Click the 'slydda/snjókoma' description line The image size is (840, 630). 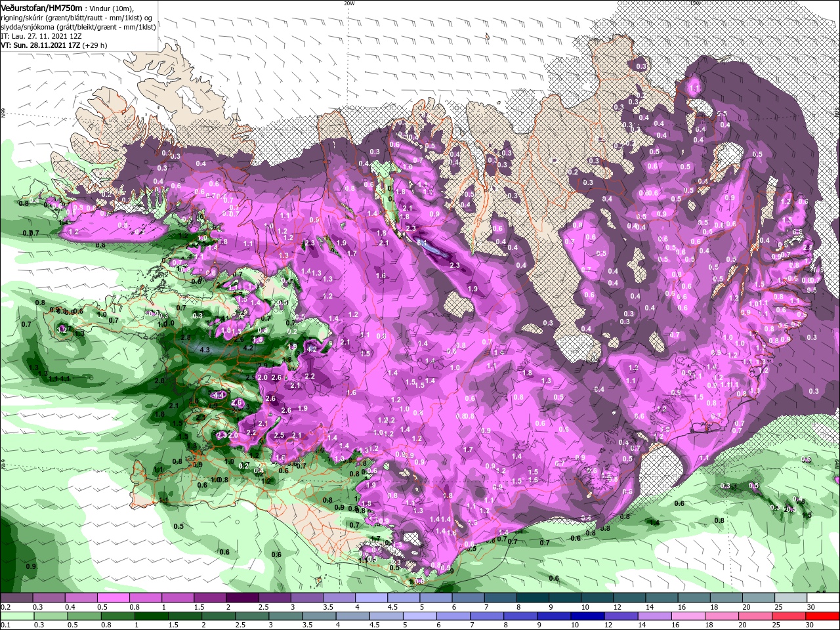click(77, 27)
